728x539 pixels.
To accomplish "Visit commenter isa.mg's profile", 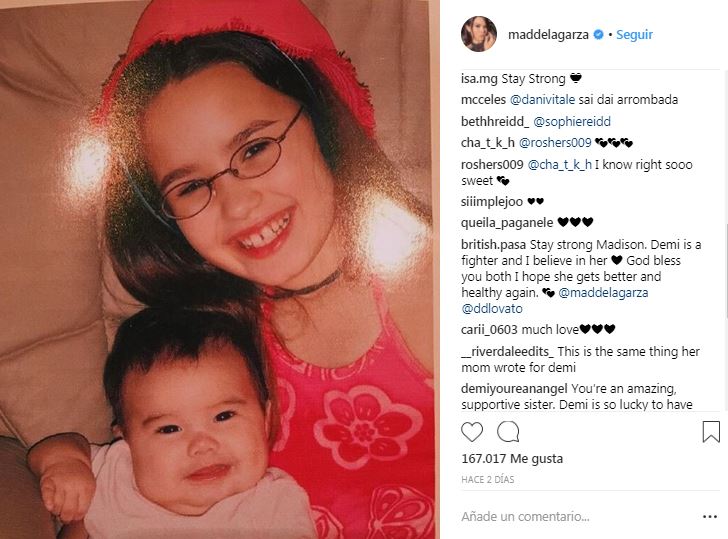I will pyautogui.click(x=479, y=79).
